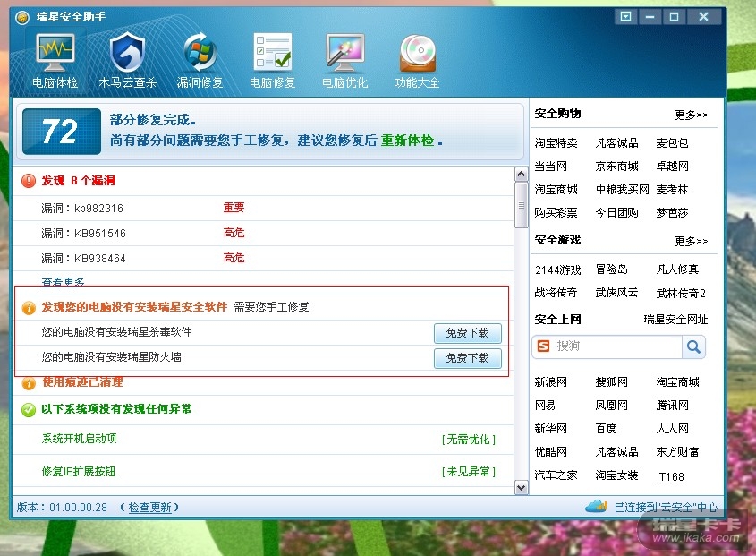This screenshot has height=556, width=756.
Task: Click the magnifier search button
Action: (693, 346)
